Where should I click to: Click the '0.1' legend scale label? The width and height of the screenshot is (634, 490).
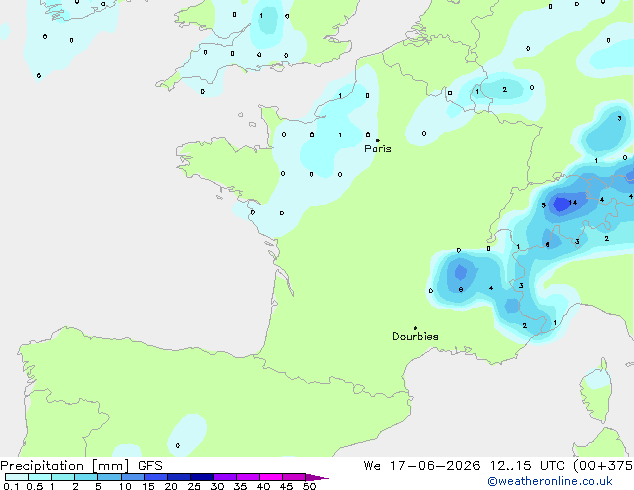coord(11,486)
